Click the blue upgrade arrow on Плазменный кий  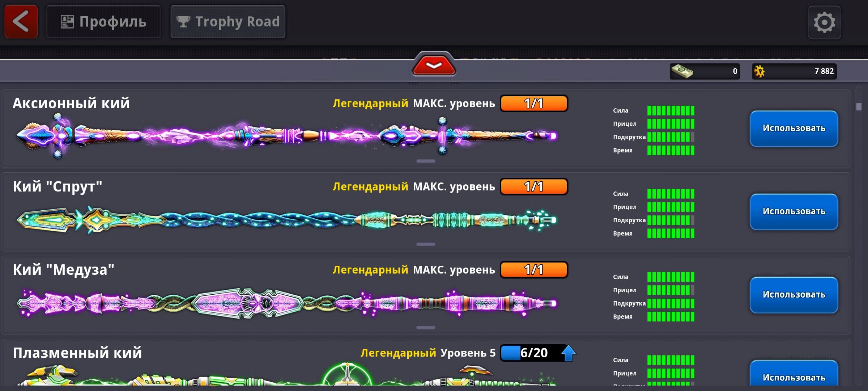568,353
